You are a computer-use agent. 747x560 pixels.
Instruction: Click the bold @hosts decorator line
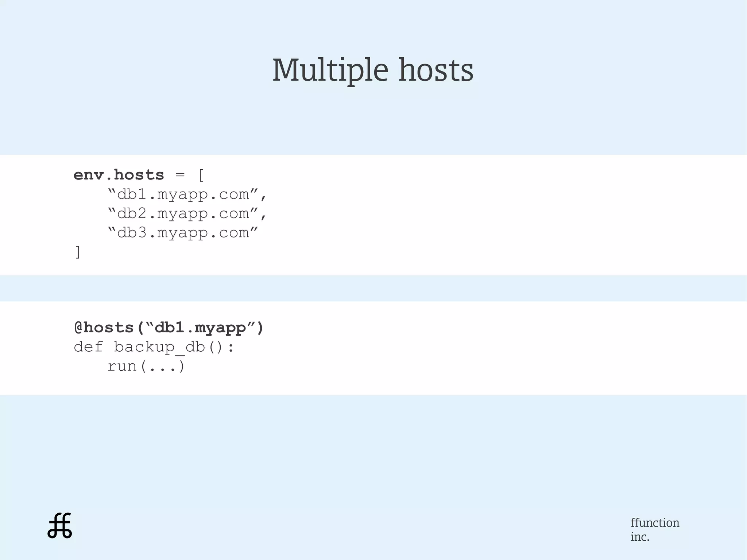(x=169, y=328)
